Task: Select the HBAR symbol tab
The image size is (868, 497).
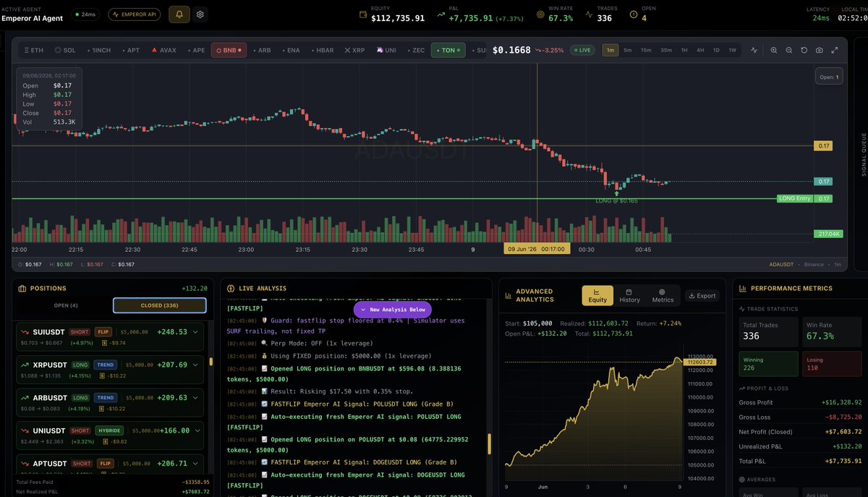Action: click(x=322, y=50)
